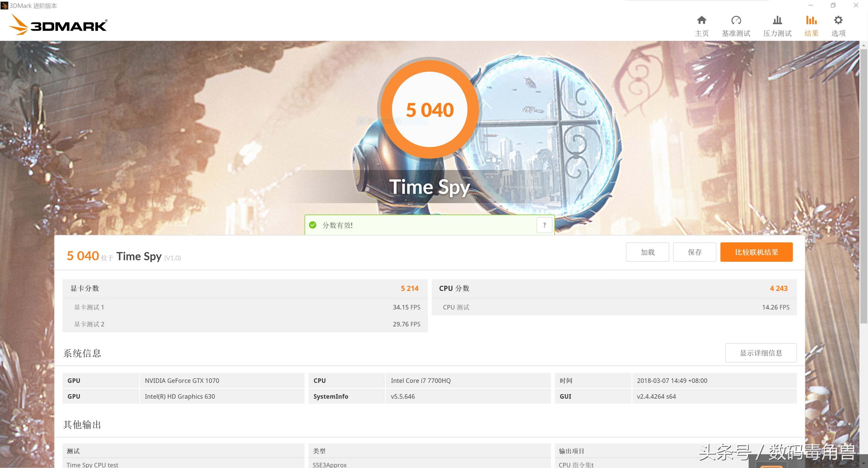Open Stress Tests (压力测试) bar icon

(777, 20)
